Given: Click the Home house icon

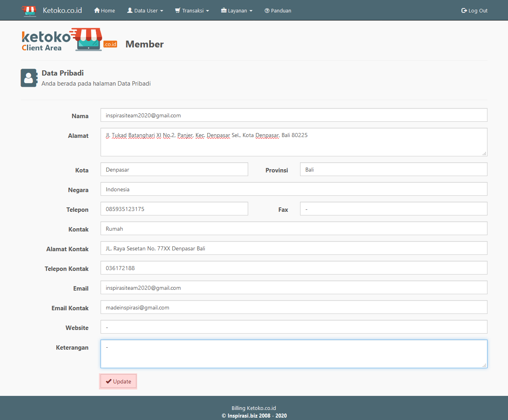Looking at the screenshot, I should click(x=97, y=10).
